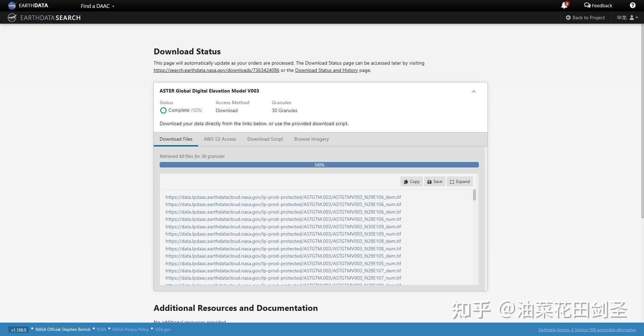Click the 30 Granules value
Image resolution: width=644 pixels, height=336 pixels.
(285, 110)
